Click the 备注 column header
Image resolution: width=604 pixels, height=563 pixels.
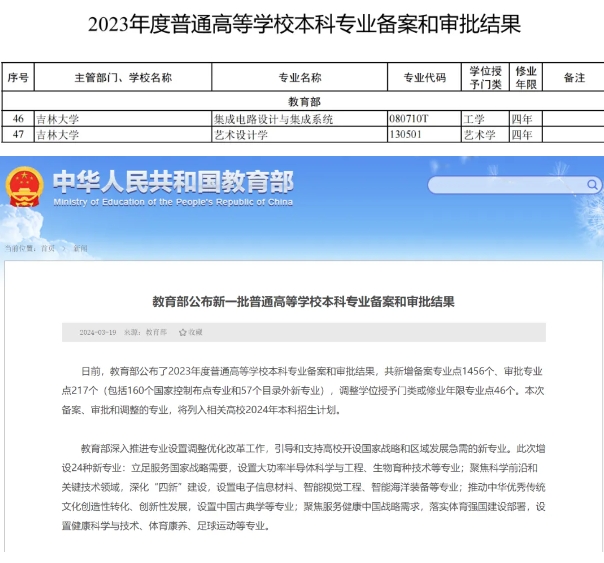tap(574, 77)
